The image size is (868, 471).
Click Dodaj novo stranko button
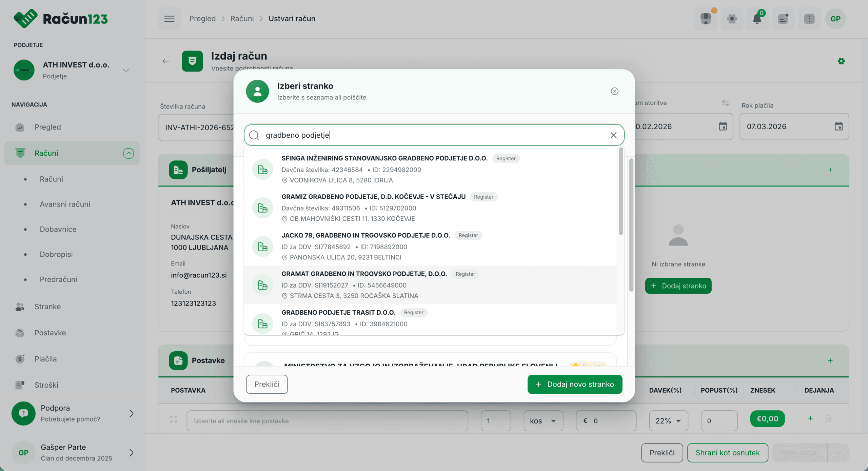coord(574,384)
